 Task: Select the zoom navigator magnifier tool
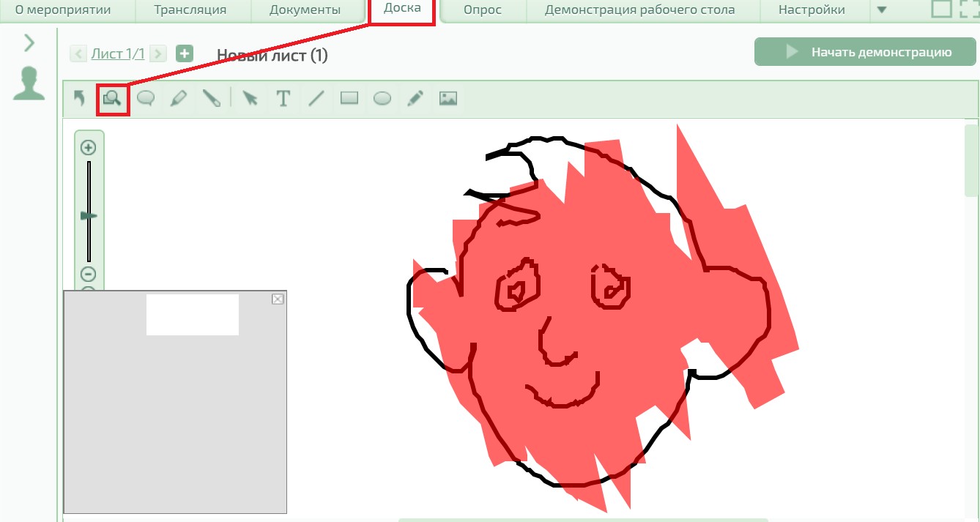[113, 98]
